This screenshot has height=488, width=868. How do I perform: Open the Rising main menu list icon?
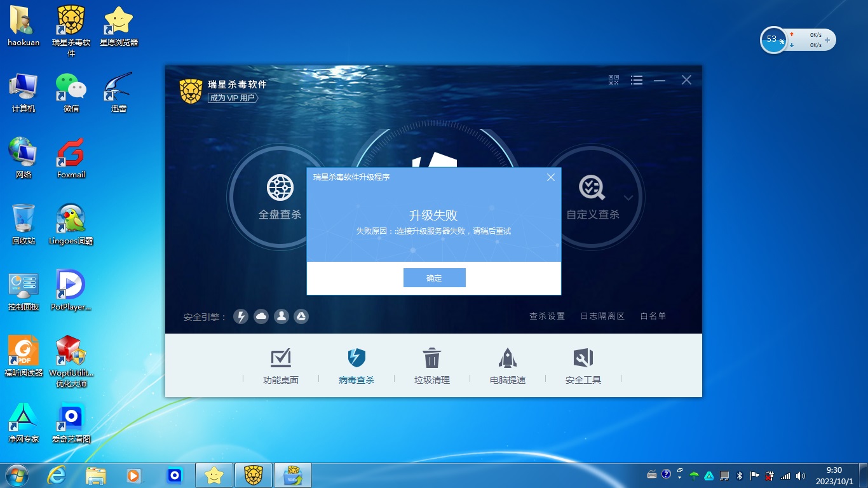coord(637,80)
